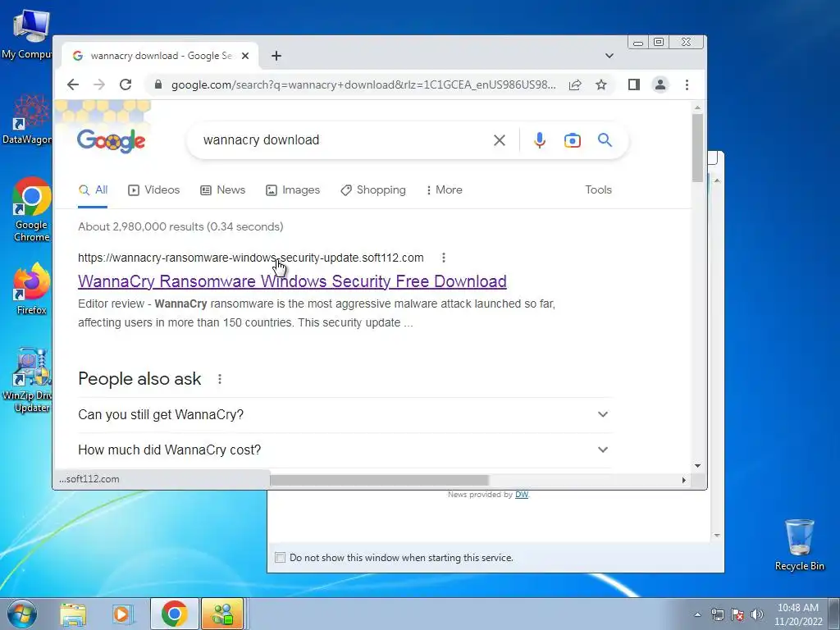Click the volume speaker tray icon
Screen dimensions: 840x630
tap(757, 614)
